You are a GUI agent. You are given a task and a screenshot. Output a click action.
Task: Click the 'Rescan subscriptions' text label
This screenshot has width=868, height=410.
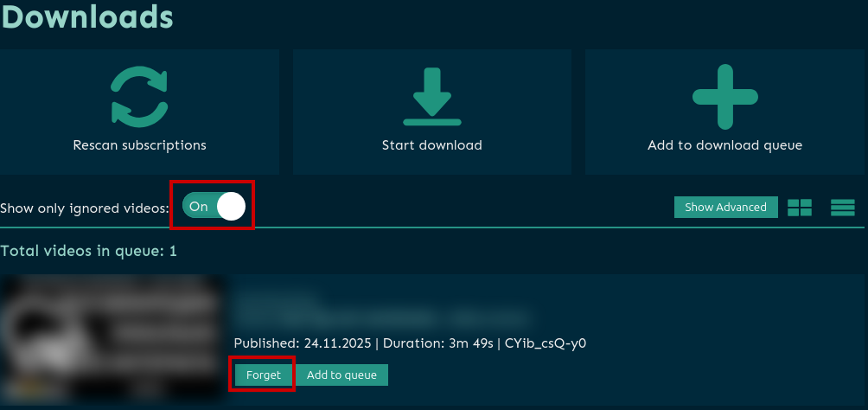(x=139, y=145)
